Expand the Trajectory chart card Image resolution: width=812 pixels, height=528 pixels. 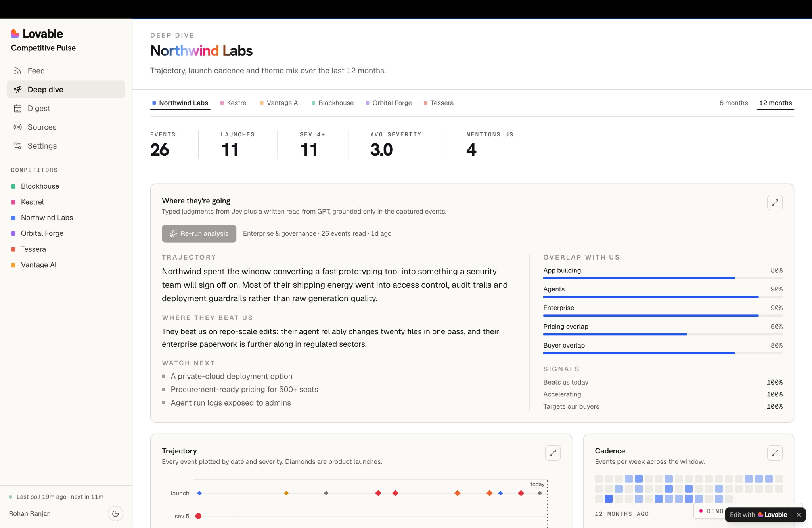553,453
